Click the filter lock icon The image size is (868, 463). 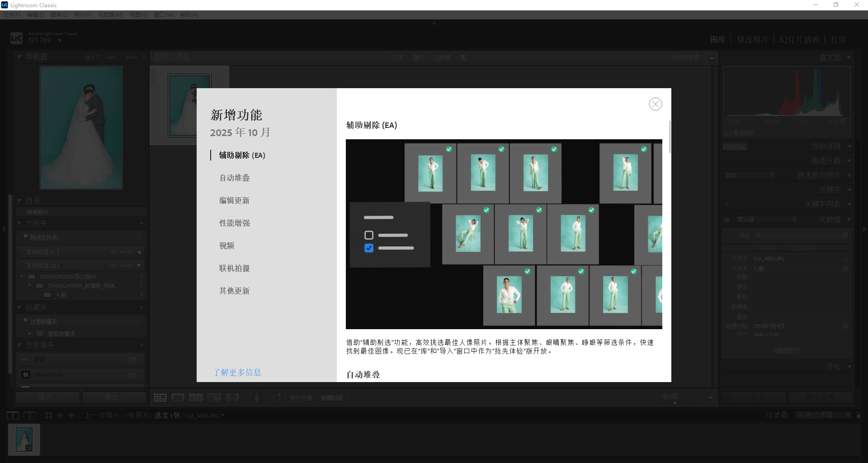(x=712, y=57)
